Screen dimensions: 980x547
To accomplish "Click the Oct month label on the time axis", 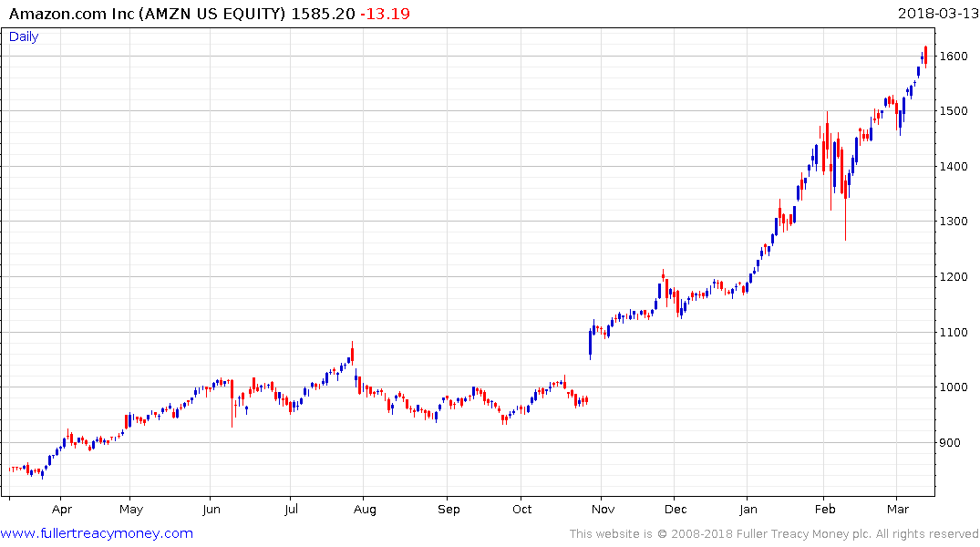I will coord(521,510).
